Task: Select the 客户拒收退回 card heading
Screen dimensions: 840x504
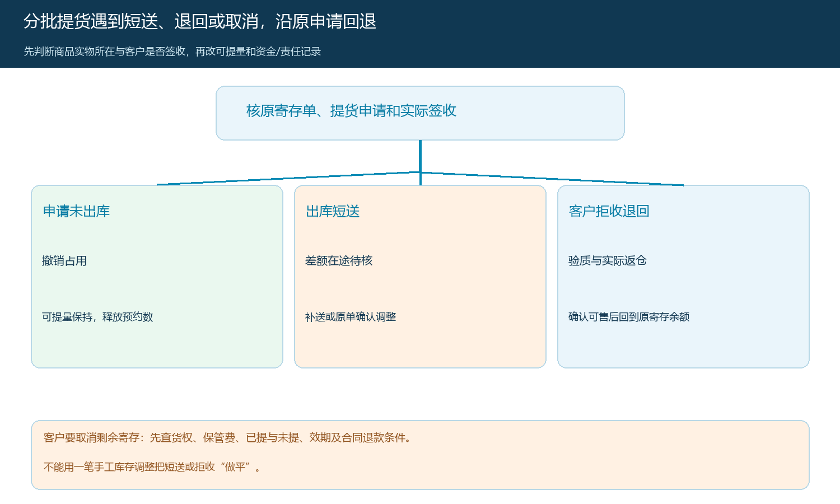Action: [x=609, y=211]
